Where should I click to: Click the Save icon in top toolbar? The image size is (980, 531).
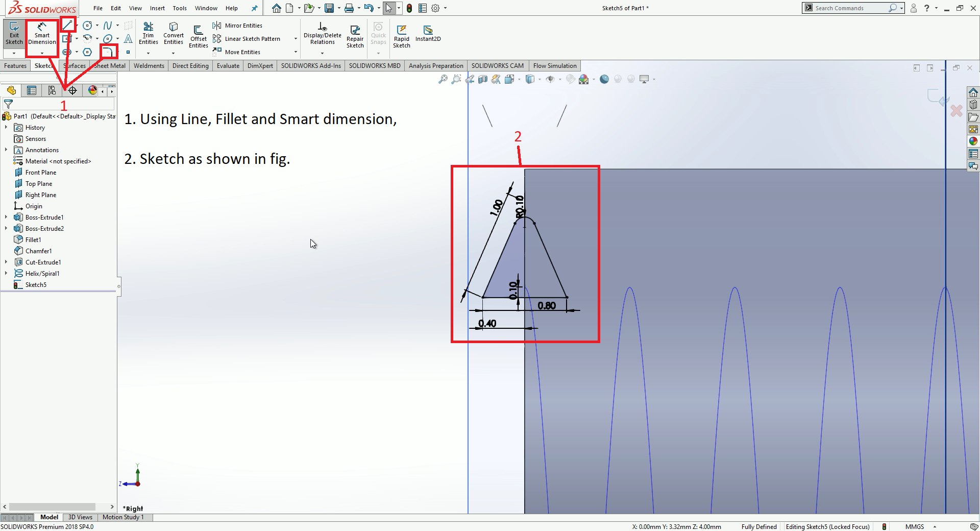pyautogui.click(x=329, y=8)
